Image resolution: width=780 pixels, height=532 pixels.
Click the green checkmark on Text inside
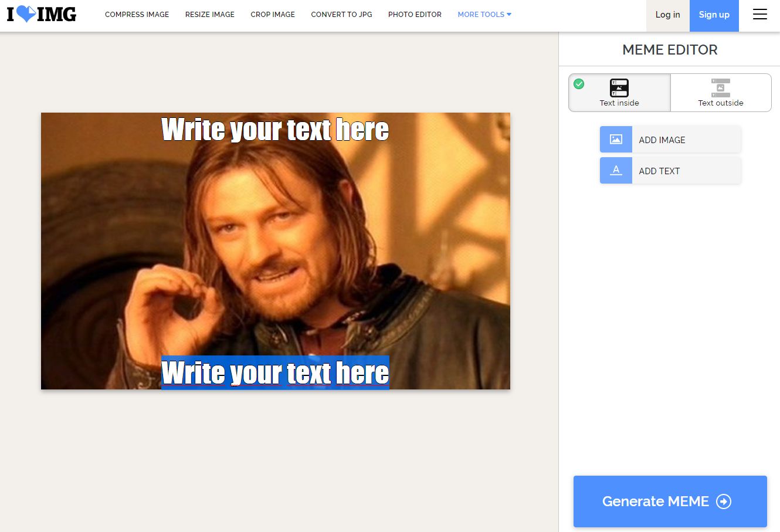click(579, 84)
